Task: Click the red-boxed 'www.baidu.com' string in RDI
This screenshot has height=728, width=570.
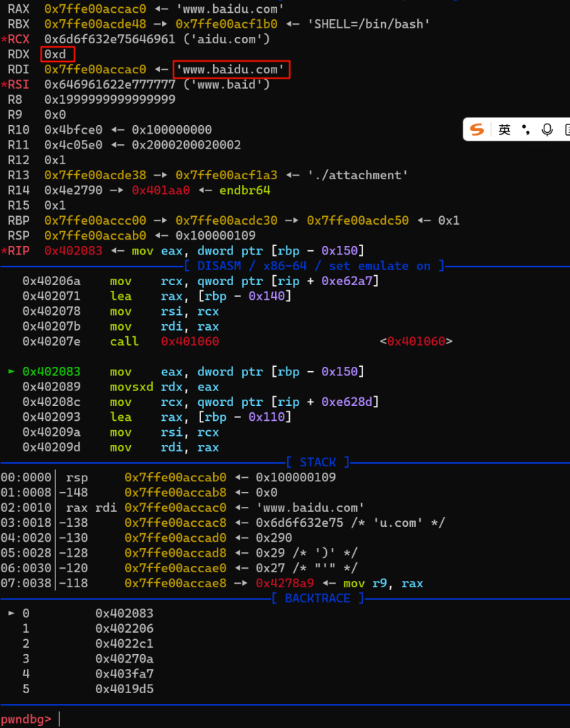Action: point(231,70)
